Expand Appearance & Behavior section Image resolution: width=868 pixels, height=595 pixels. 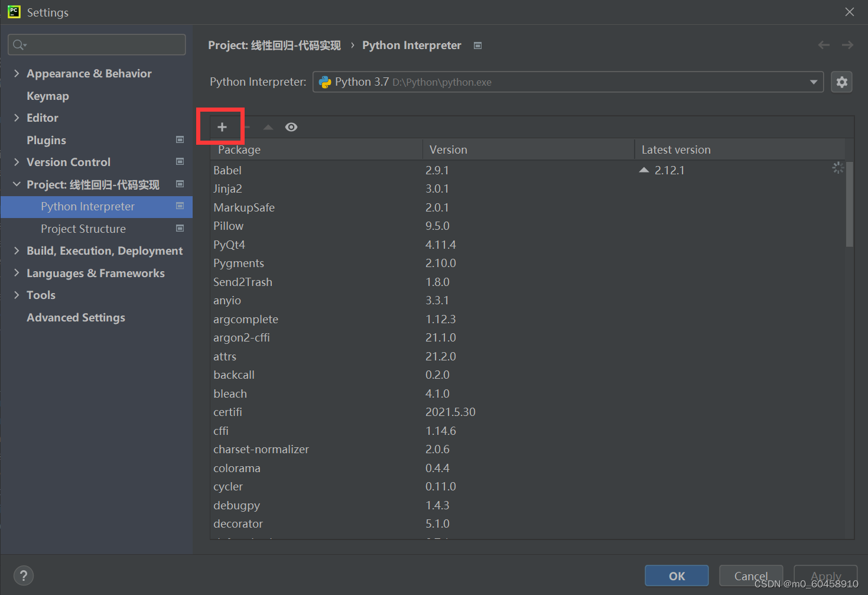point(17,73)
